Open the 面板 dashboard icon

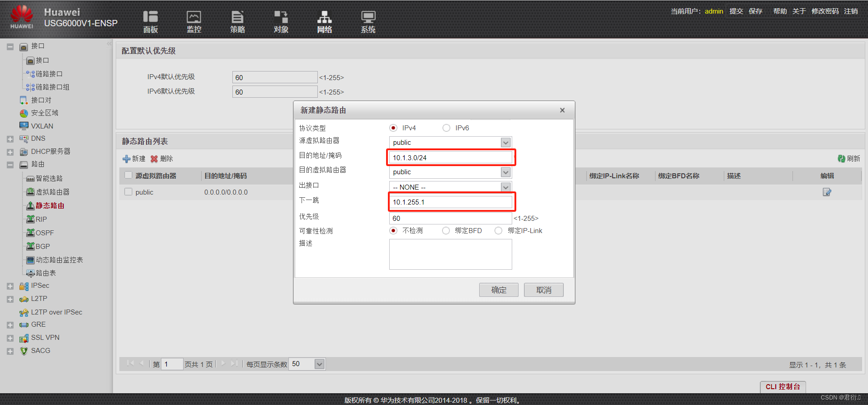pos(151,21)
